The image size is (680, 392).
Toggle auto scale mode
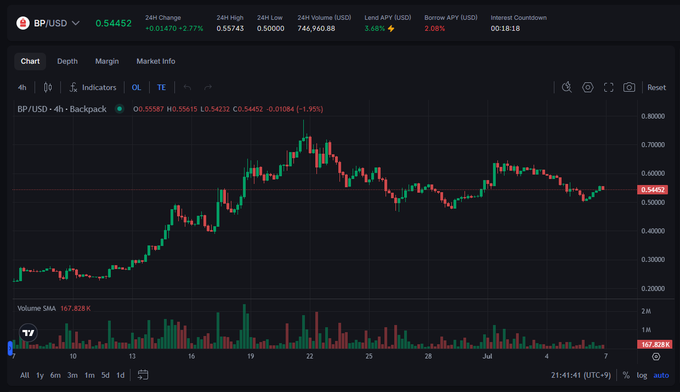click(661, 376)
